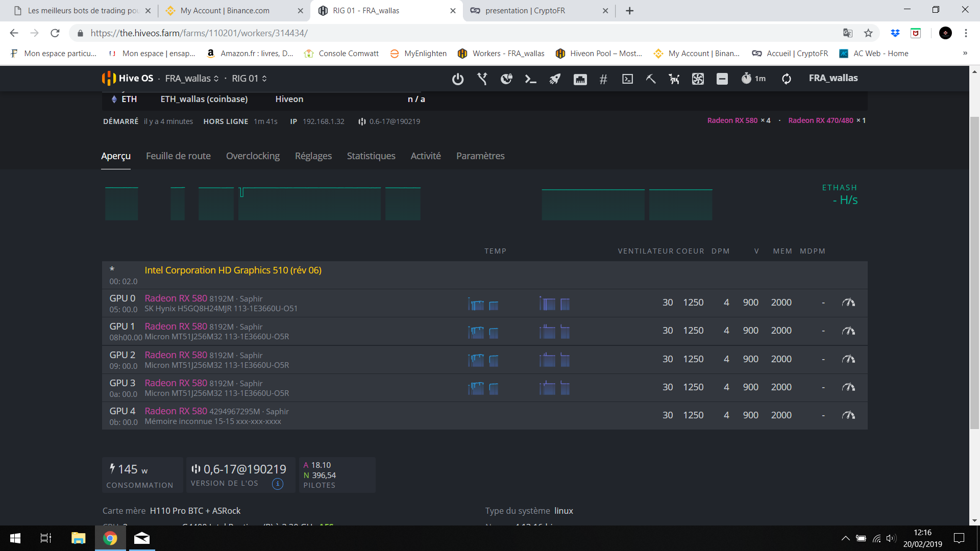Viewport: 980px width, 551px height.
Task: Switch to the Statistiques tab
Action: coord(372,156)
